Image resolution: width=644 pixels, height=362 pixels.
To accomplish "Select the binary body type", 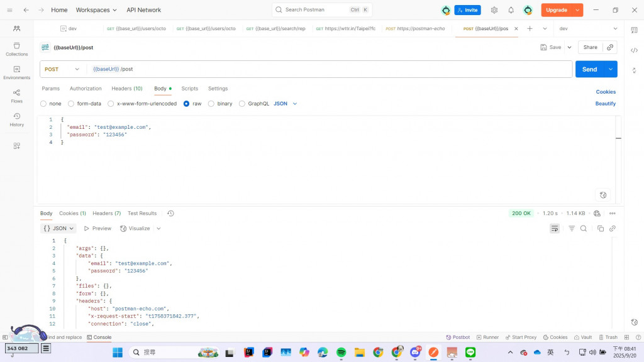I will click(x=211, y=104).
